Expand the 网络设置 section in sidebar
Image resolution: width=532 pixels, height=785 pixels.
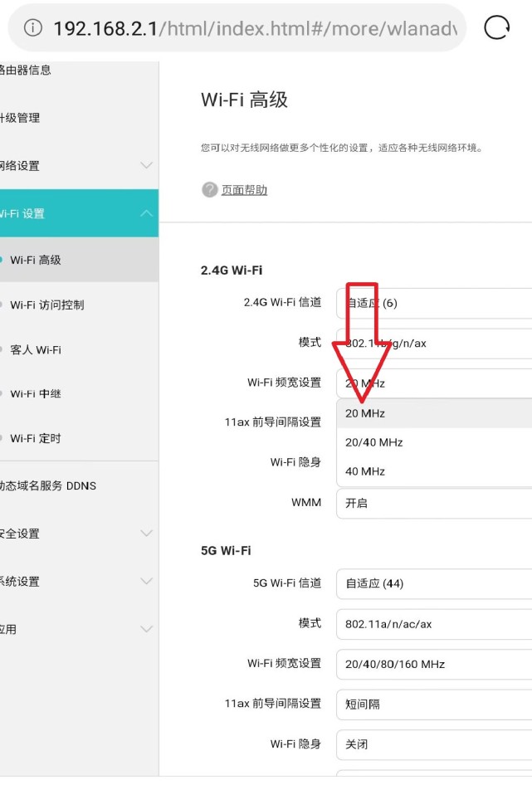[79, 165]
